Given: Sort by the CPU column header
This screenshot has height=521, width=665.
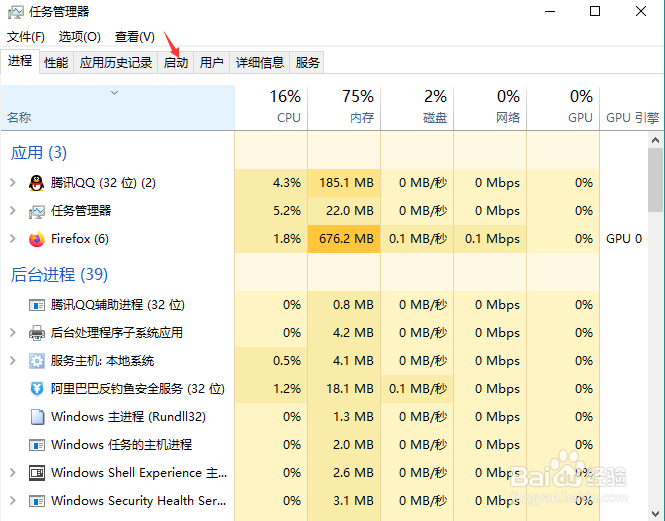Looking at the screenshot, I should point(271,107).
